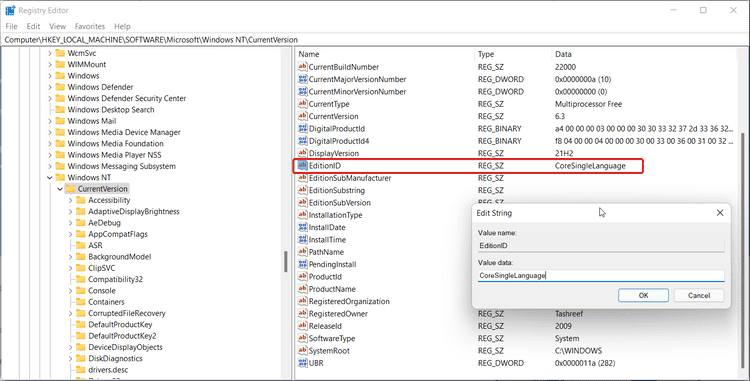
Task: Expand the Windows Mail key
Action: click(50, 121)
